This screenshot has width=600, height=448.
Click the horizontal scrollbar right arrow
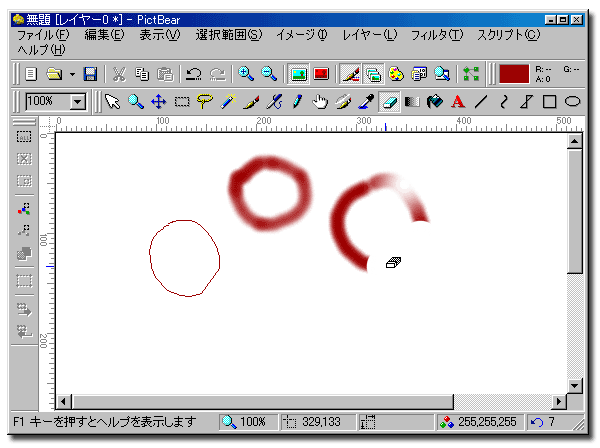(559, 401)
